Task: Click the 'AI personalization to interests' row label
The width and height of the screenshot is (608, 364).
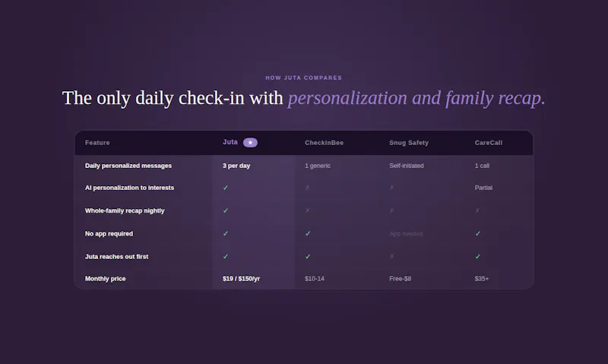Action: point(129,188)
